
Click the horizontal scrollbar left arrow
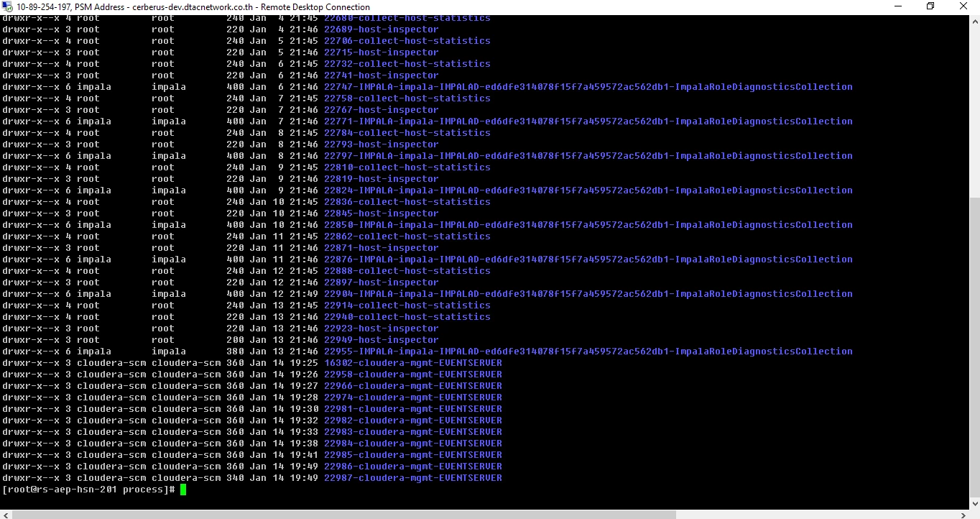6,514
